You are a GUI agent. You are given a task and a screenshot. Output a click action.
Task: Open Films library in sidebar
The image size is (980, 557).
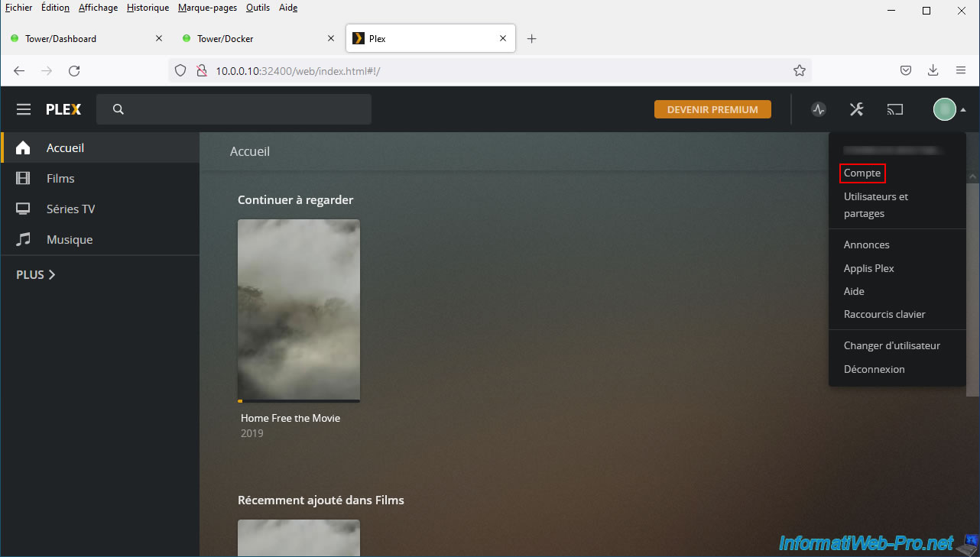point(60,178)
